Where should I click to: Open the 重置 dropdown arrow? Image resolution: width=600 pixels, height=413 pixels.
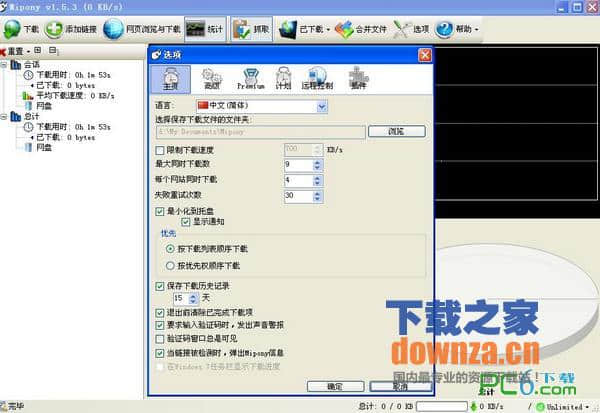point(29,51)
